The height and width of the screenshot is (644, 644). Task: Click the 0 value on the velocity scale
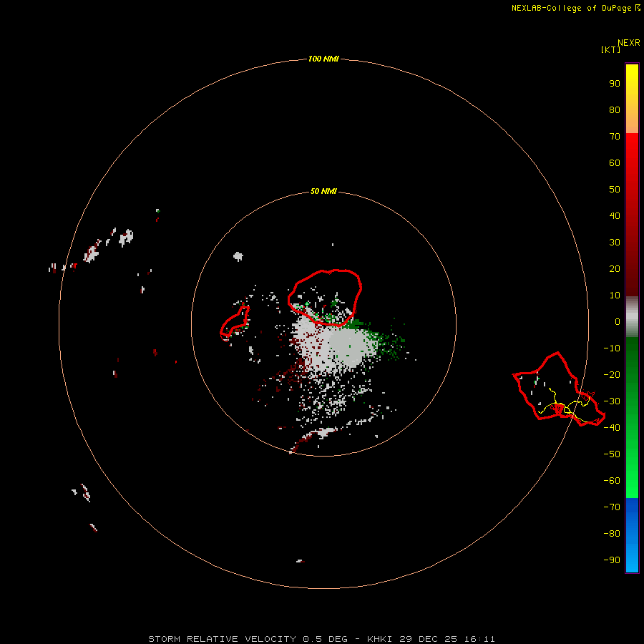click(618, 321)
